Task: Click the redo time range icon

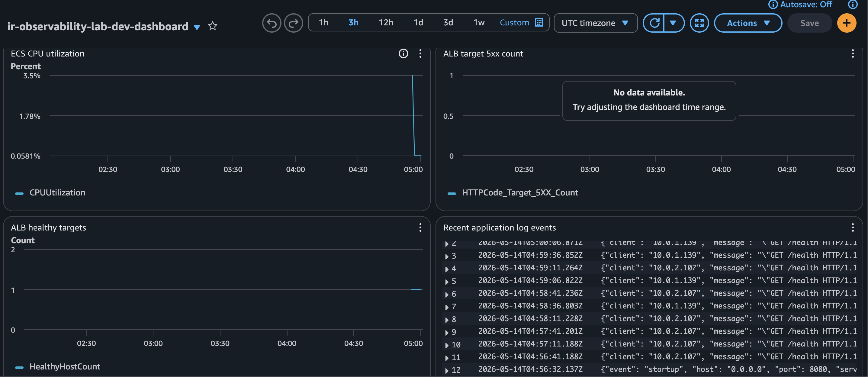Action: (294, 23)
